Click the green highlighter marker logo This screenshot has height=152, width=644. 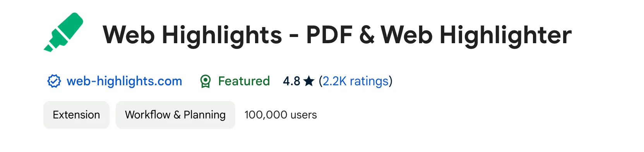63,32
